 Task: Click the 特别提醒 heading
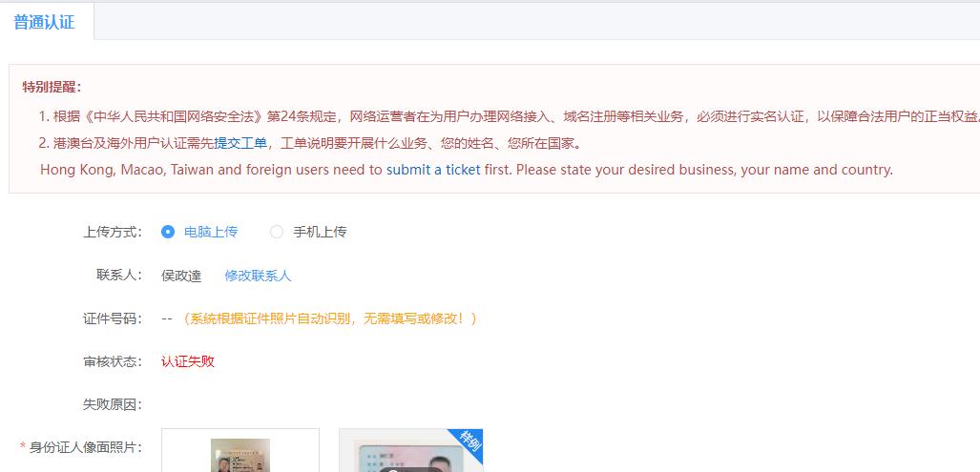(52, 86)
